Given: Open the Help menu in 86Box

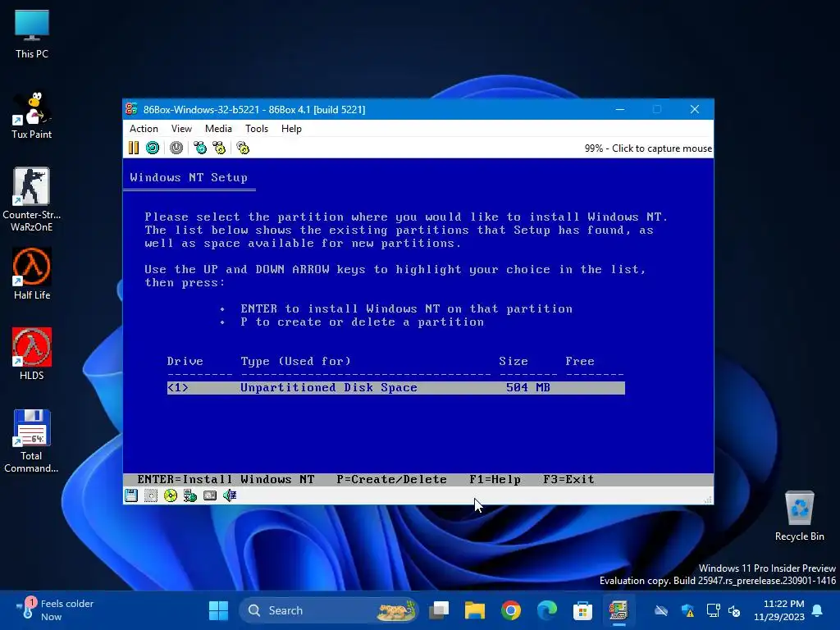Looking at the screenshot, I should point(291,129).
